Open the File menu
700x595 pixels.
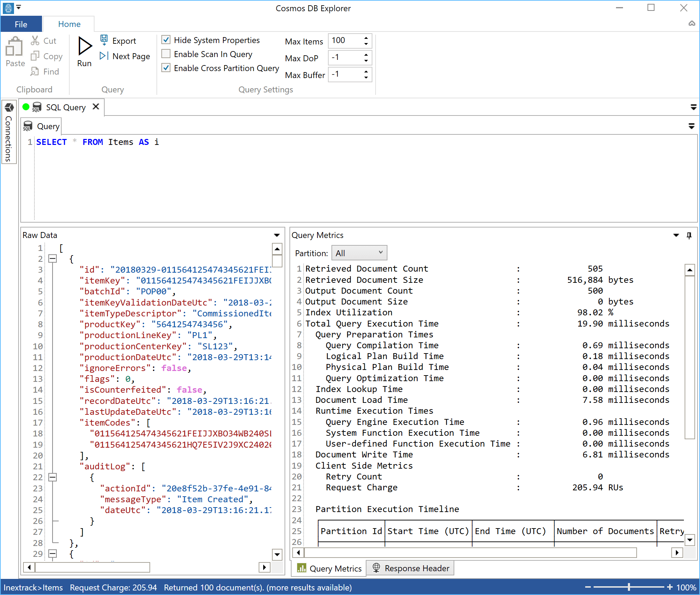21,24
